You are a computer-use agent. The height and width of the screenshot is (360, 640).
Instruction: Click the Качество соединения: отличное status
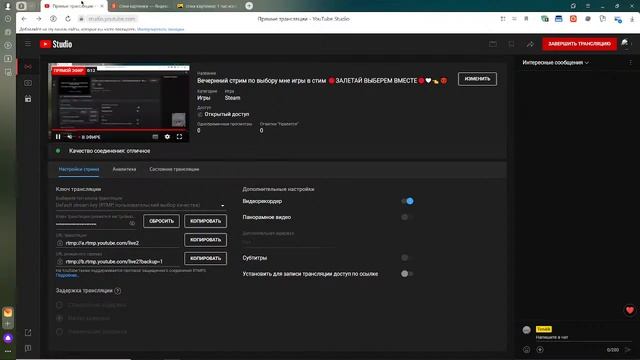[x=109, y=151]
